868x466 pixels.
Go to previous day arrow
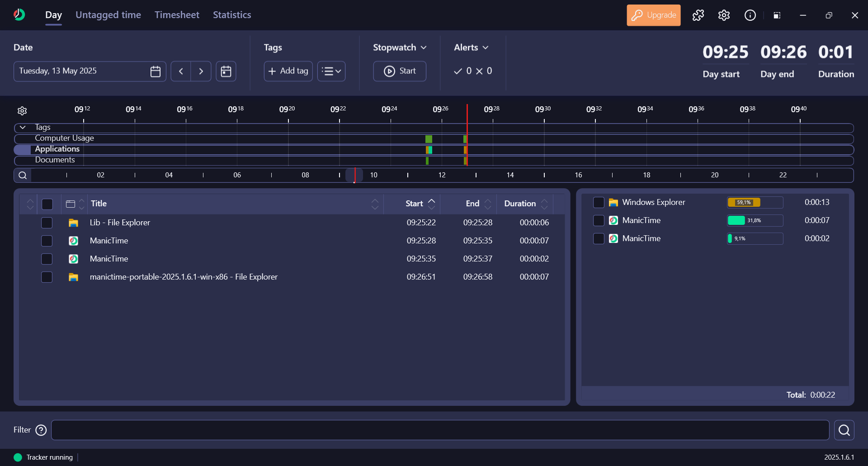coord(181,71)
